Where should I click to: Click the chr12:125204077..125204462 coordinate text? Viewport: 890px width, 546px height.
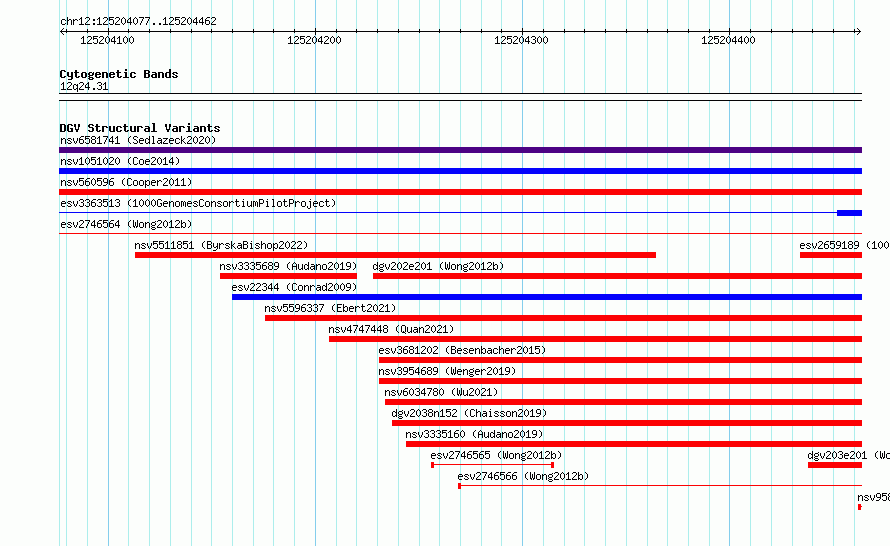pos(138,21)
